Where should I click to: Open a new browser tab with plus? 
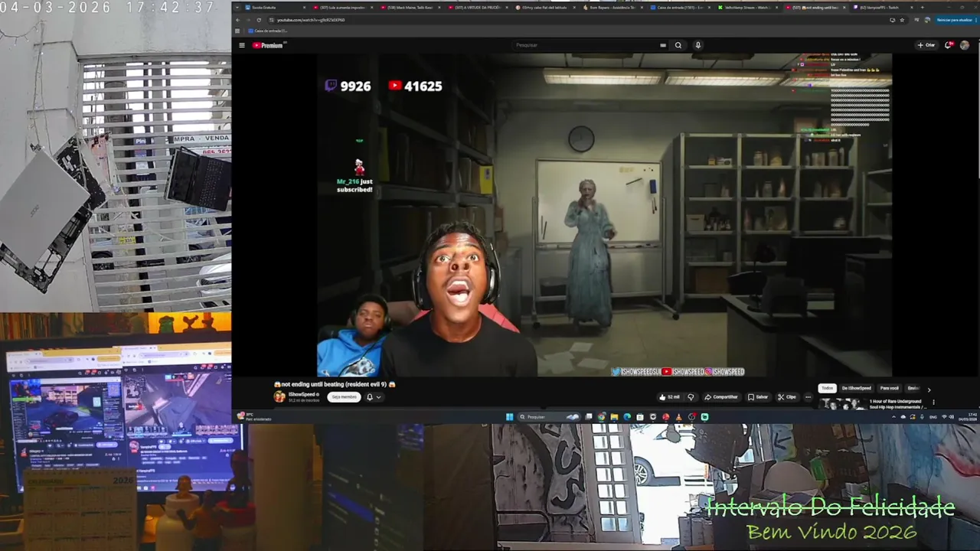922,8
